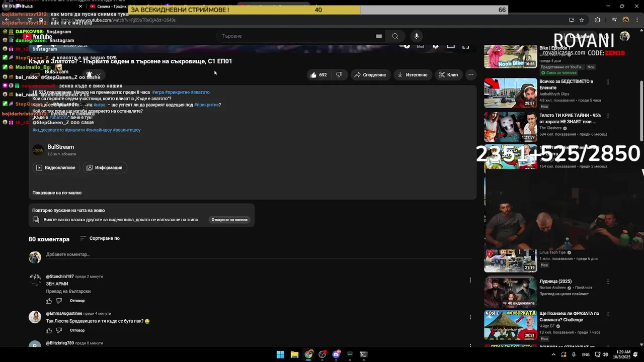Dislike the comment by @Stanchini187

59,301
